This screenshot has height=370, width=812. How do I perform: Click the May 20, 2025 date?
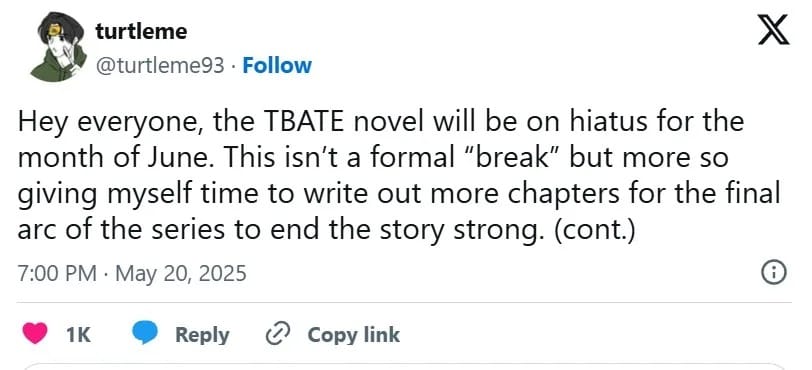(181, 274)
